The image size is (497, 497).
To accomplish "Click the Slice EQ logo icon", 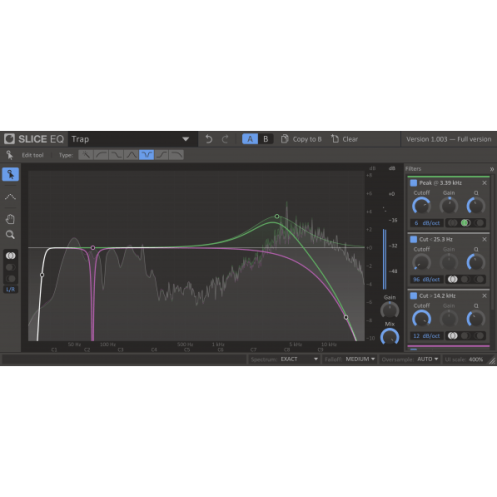I will (x=9, y=139).
